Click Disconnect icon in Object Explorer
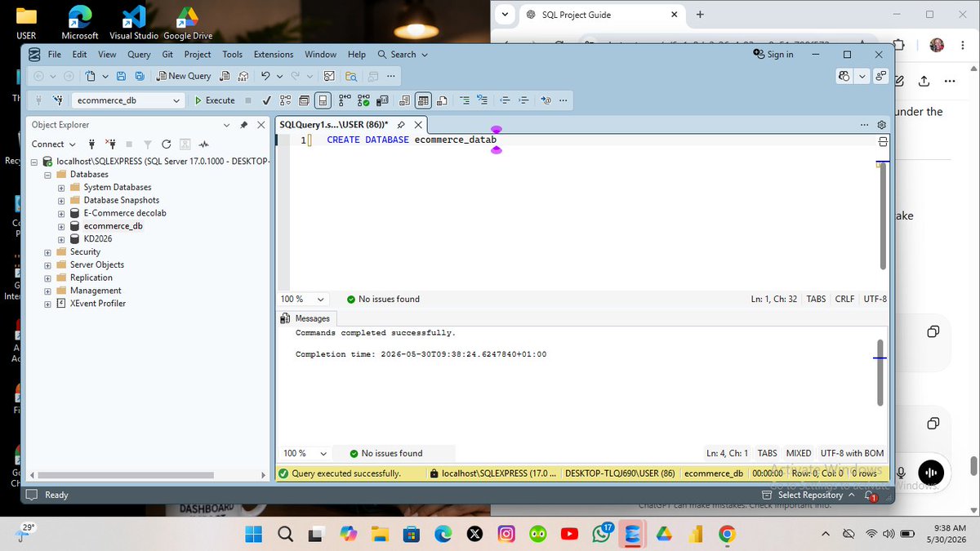This screenshot has height=551, width=980. [x=112, y=144]
